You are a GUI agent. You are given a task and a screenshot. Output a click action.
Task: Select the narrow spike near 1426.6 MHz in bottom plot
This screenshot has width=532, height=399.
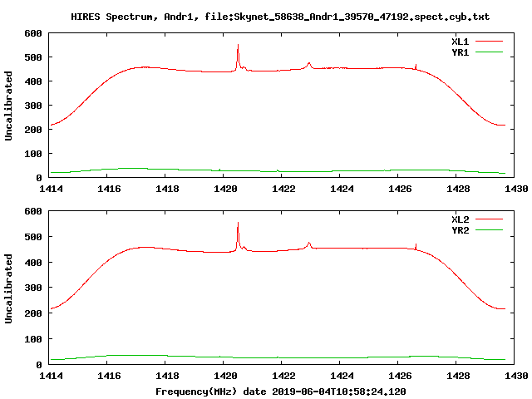point(416,244)
